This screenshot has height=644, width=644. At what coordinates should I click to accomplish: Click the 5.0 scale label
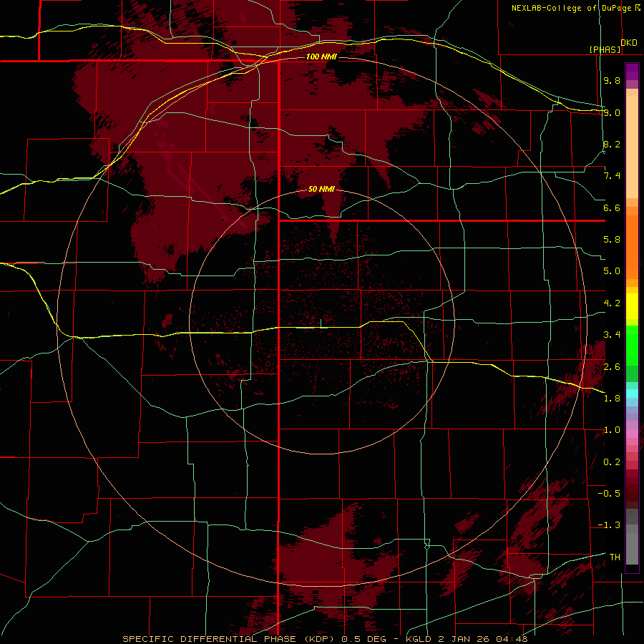612,271
